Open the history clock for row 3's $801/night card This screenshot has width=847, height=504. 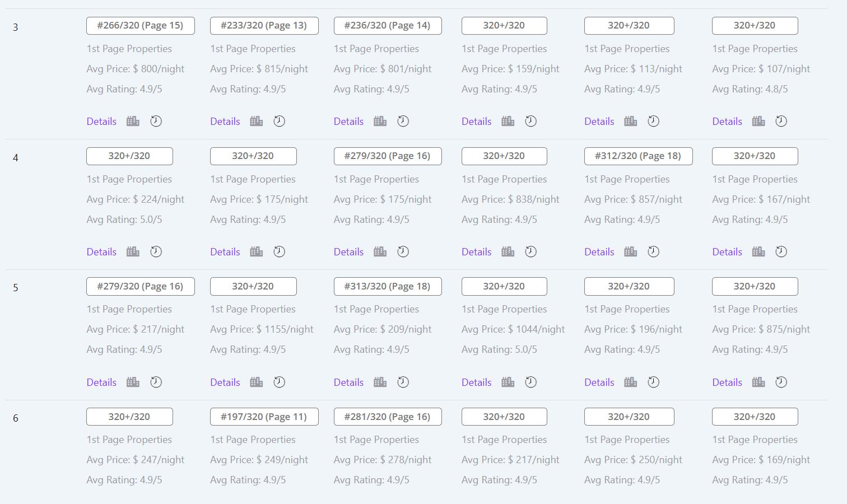click(403, 121)
